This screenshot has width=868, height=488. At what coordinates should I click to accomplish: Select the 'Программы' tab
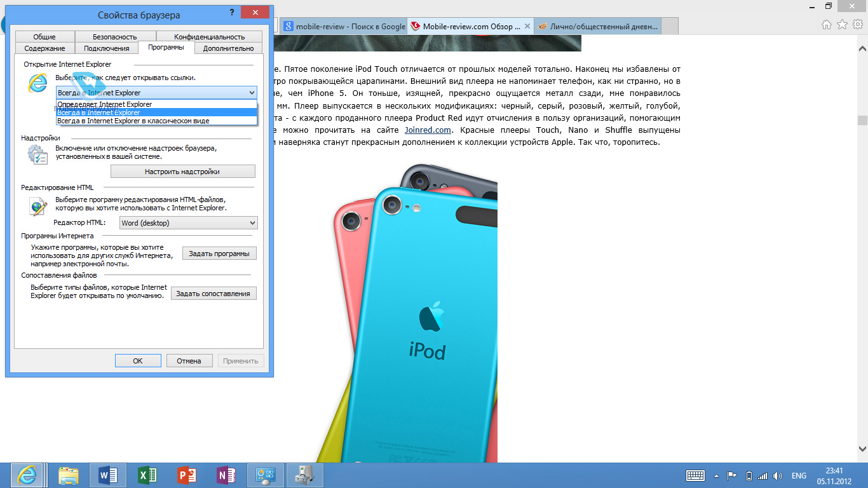pyautogui.click(x=166, y=48)
